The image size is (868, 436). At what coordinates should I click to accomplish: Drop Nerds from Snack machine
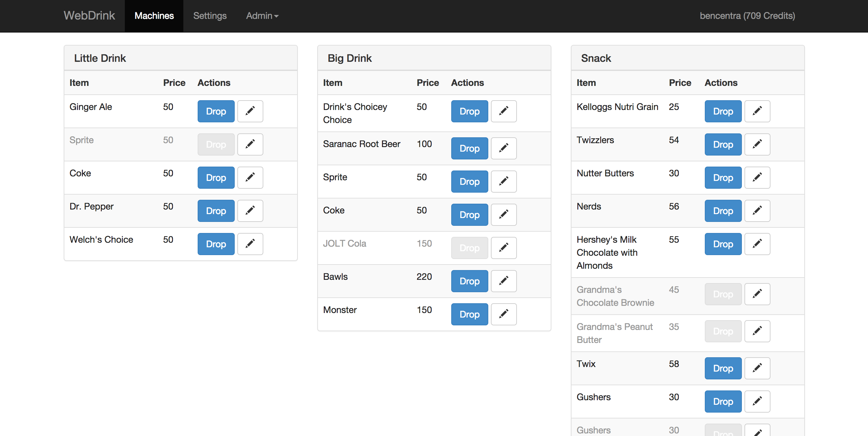pyautogui.click(x=723, y=211)
